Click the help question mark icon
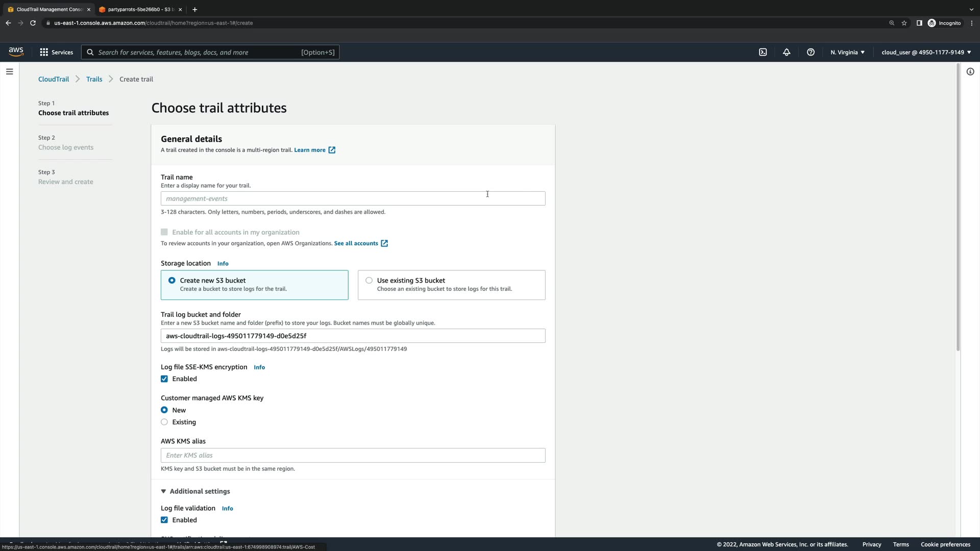This screenshot has width=980, height=551. [811, 52]
